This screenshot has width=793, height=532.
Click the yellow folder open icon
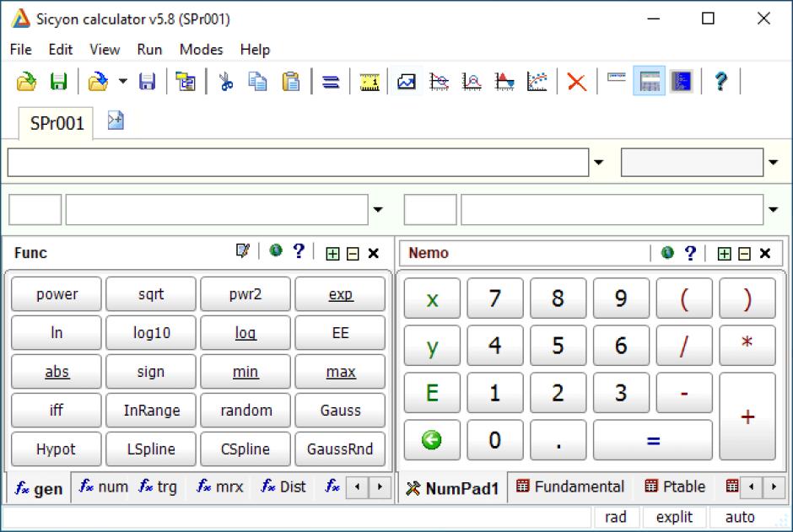pos(26,81)
